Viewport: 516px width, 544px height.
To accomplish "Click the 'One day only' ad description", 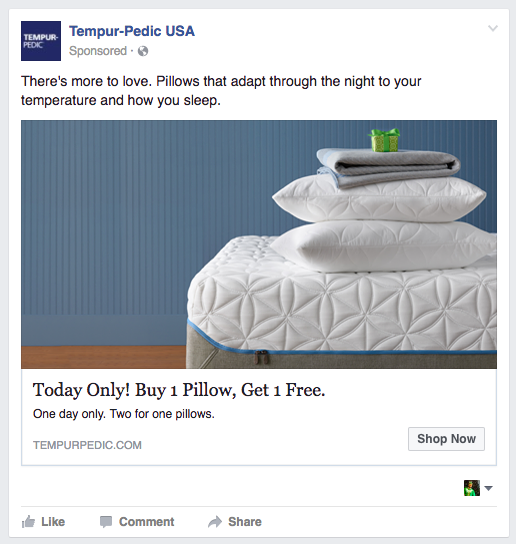I will pyautogui.click(x=124, y=414).
